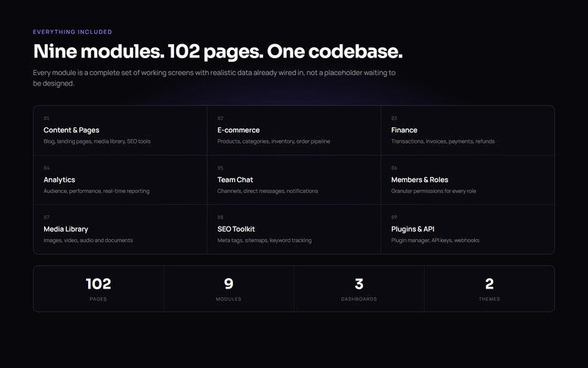
Task: Click the 3 stat number
Action: (x=359, y=284)
